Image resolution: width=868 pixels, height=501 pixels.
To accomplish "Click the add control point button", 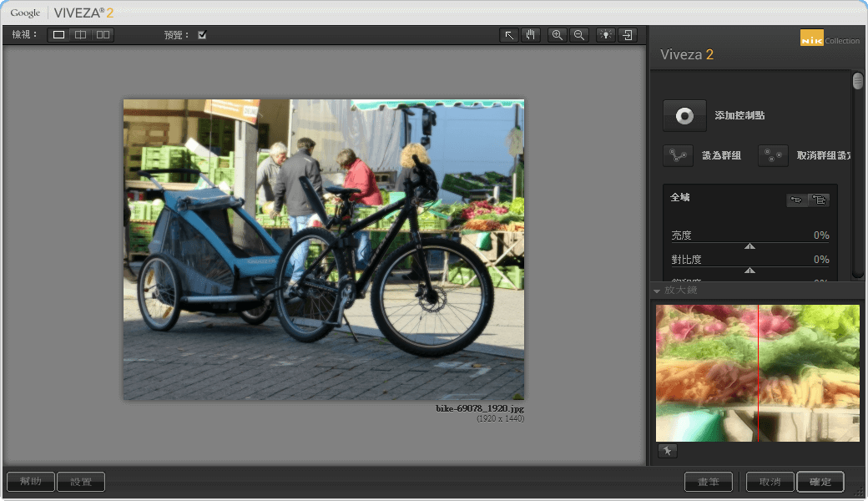I will (684, 116).
